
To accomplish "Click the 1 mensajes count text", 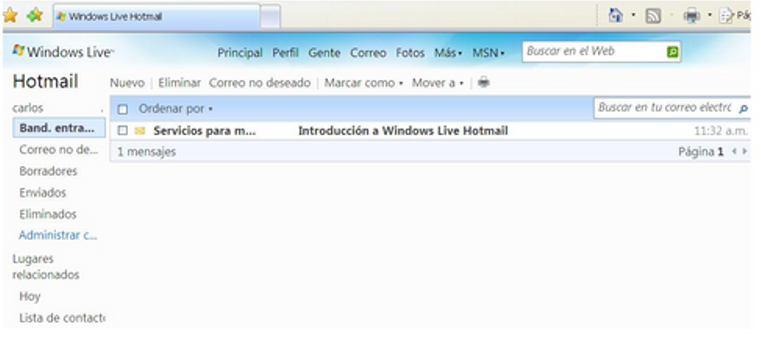I will click(x=147, y=152).
